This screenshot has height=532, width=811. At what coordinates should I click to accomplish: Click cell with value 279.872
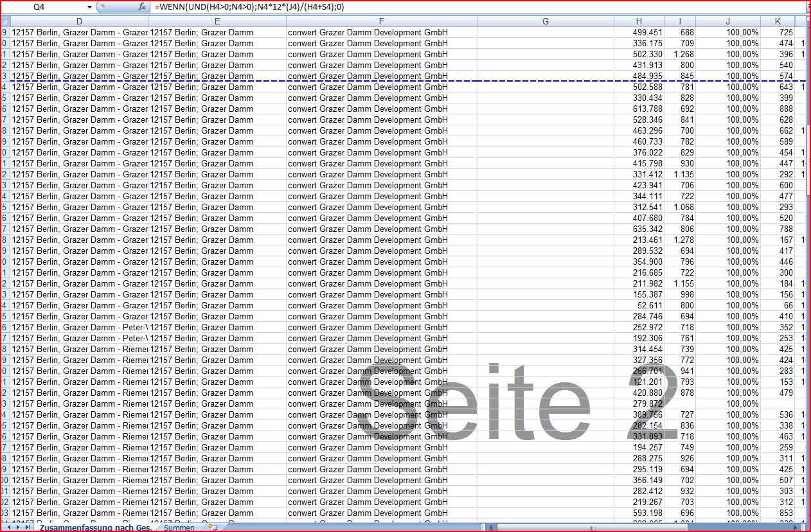click(639, 403)
